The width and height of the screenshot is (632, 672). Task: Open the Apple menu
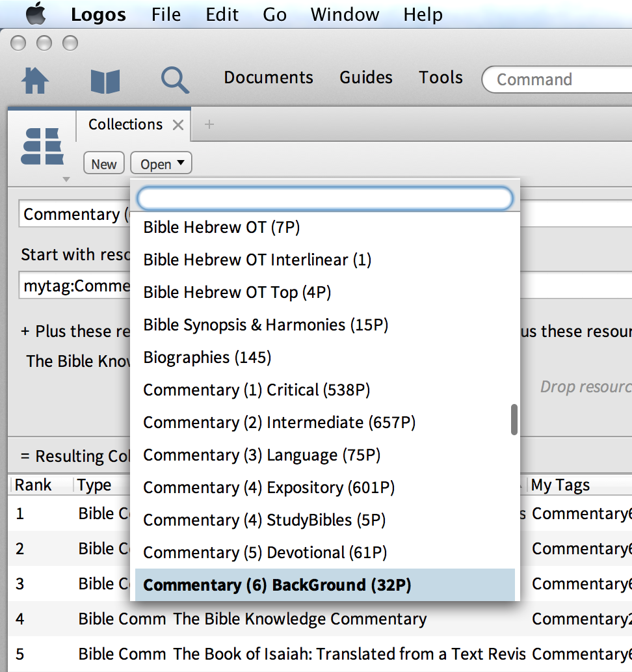pos(36,14)
